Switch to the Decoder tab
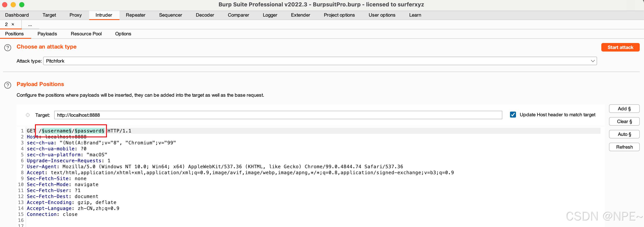 click(x=205, y=15)
